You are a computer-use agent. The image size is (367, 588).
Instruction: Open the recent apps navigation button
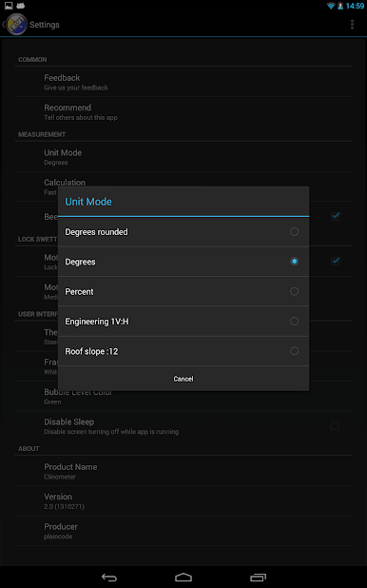click(258, 578)
